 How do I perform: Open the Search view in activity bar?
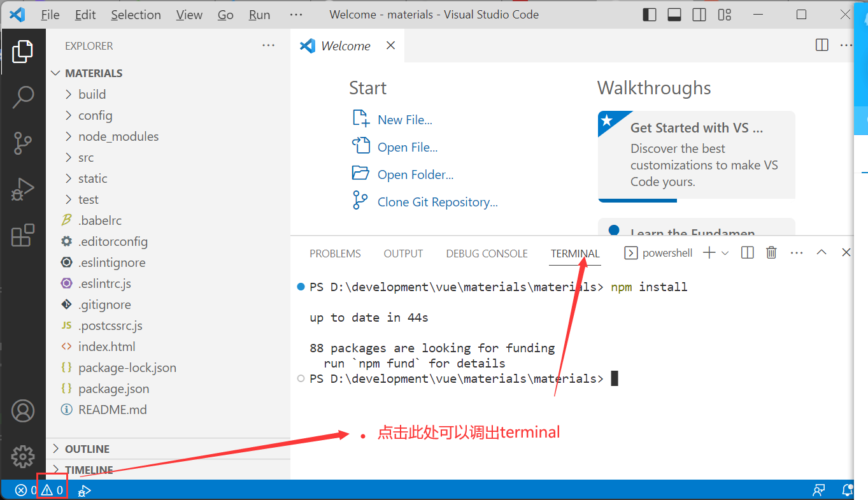point(23,97)
